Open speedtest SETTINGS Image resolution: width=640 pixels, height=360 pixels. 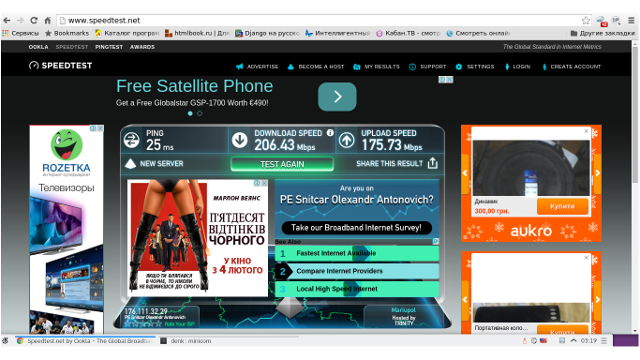coord(475,67)
